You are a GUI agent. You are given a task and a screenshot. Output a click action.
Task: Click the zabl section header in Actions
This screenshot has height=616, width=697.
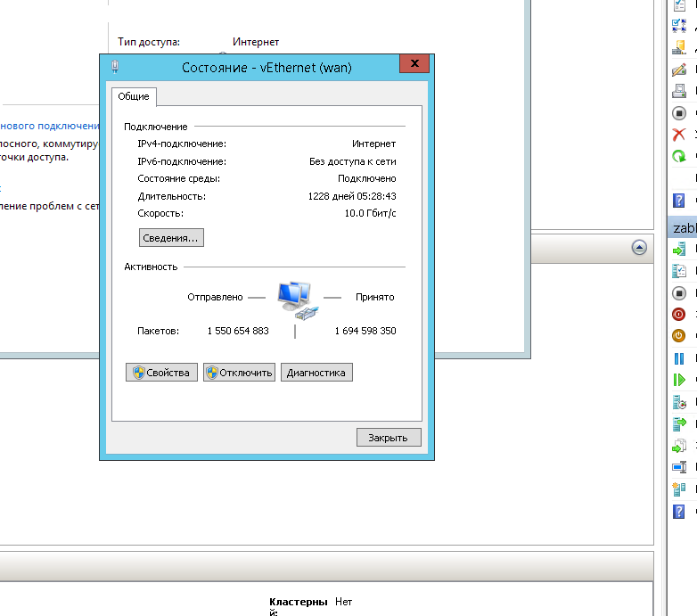pos(683,228)
